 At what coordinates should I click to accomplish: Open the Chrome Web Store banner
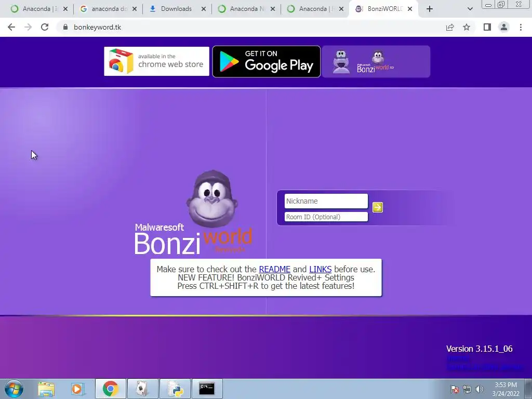[156, 61]
